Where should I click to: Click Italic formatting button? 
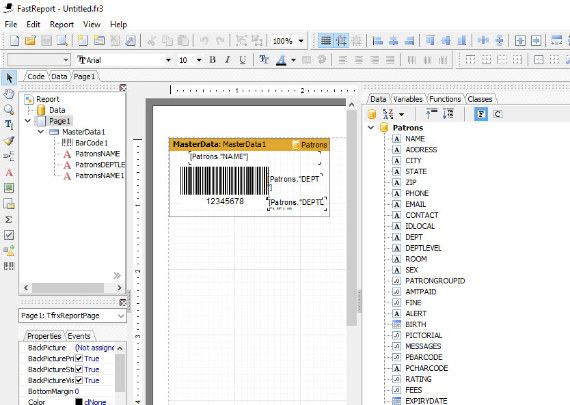point(228,60)
